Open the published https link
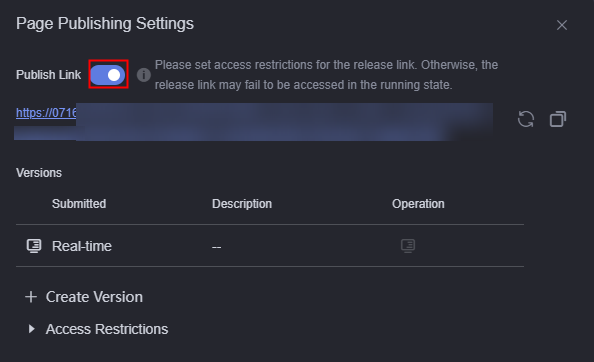This screenshot has height=362, width=594. [46, 112]
